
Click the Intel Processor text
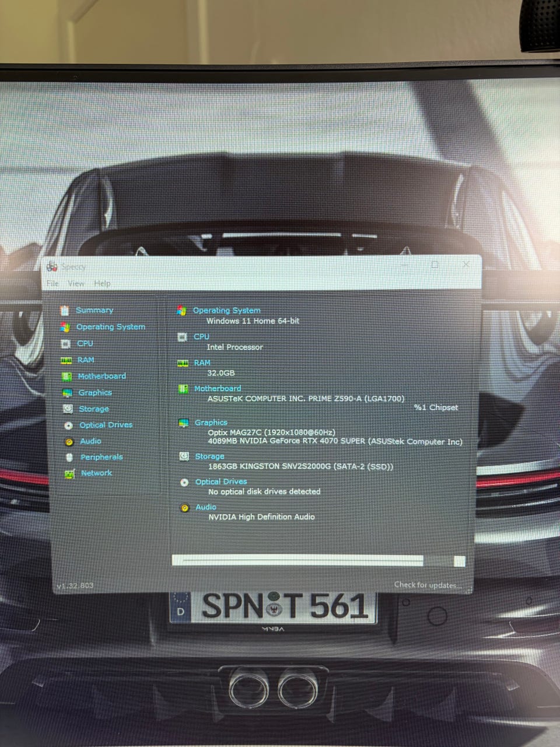click(x=235, y=347)
